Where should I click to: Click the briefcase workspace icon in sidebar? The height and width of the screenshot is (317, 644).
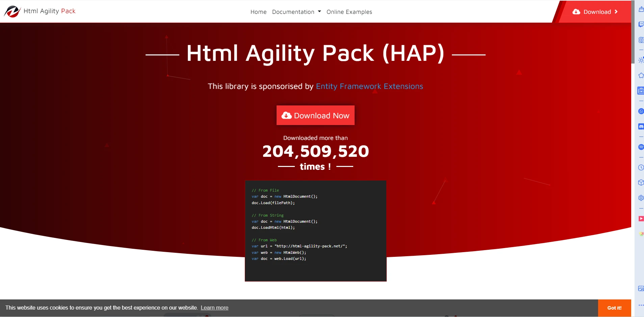[x=641, y=91]
